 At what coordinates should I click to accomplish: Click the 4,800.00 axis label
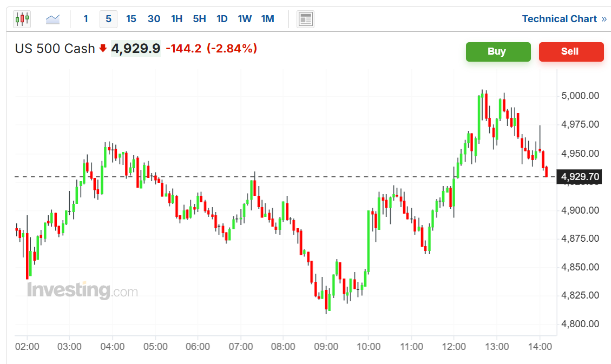[580, 324]
